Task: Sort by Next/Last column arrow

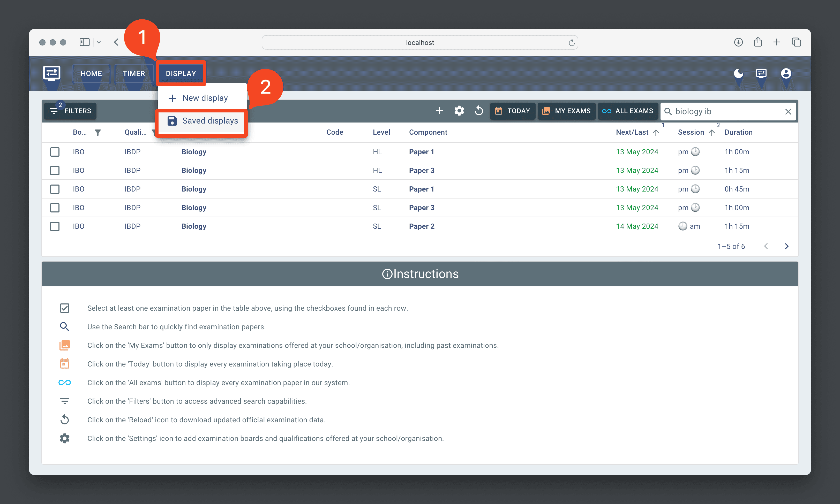Action: pyautogui.click(x=656, y=132)
